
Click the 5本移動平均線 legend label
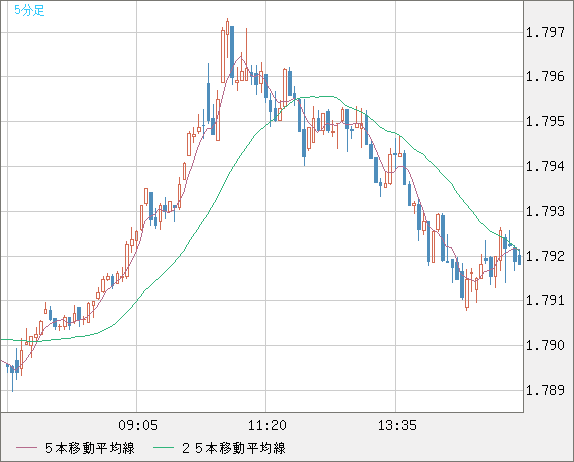[x=90, y=448]
